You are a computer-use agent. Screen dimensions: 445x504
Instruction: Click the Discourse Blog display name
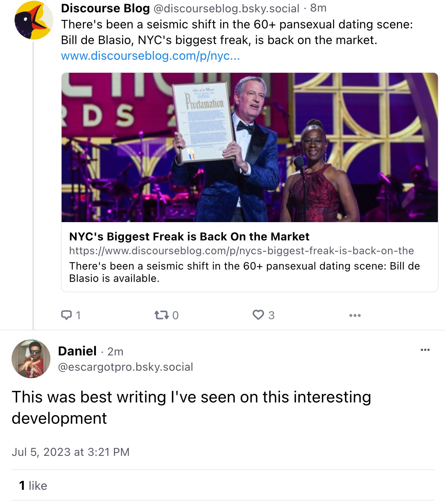pyautogui.click(x=105, y=8)
